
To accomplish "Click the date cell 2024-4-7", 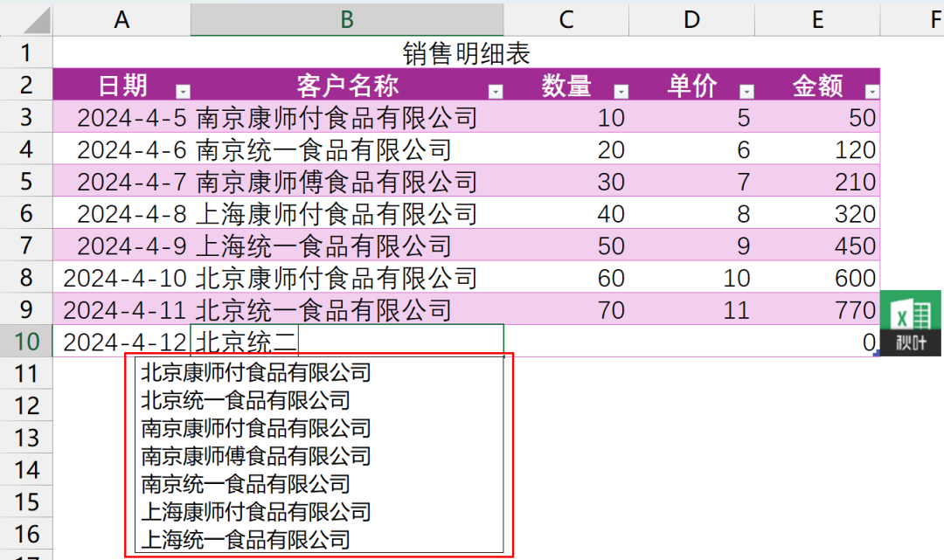I will point(121,181).
